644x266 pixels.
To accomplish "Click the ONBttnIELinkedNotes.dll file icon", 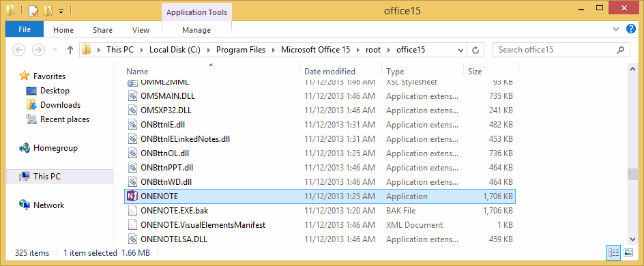I will [132, 139].
